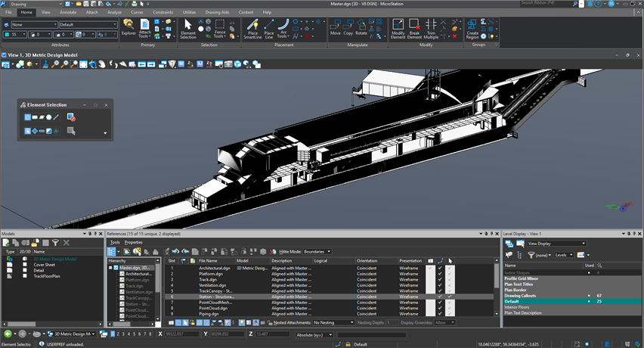
Task: Toggle display checkbox for Station - Structural reference
Action: 430,297
